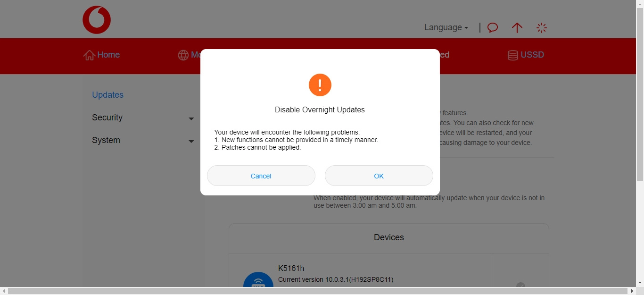644x295 pixels.
Task: Click the horizontal scrollbar right arrow
Action: pos(632,291)
